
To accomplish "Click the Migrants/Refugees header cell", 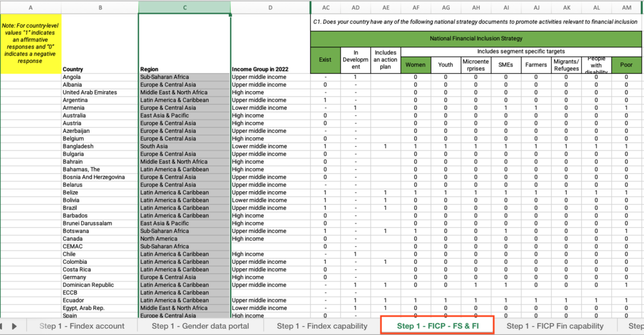I will coord(567,65).
